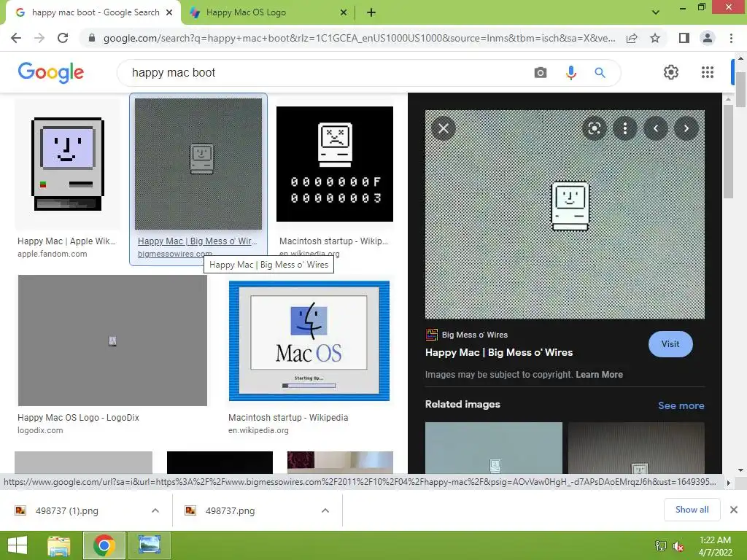
Task: Open Happy Mac | Big Mess o' Wires title link
Action: tap(499, 352)
